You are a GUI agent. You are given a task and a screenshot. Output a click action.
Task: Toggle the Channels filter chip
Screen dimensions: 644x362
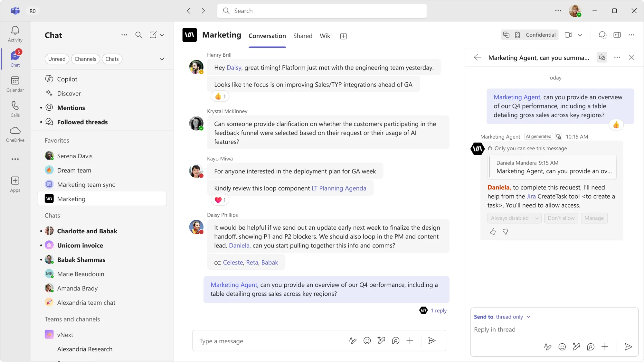tap(85, 59)
